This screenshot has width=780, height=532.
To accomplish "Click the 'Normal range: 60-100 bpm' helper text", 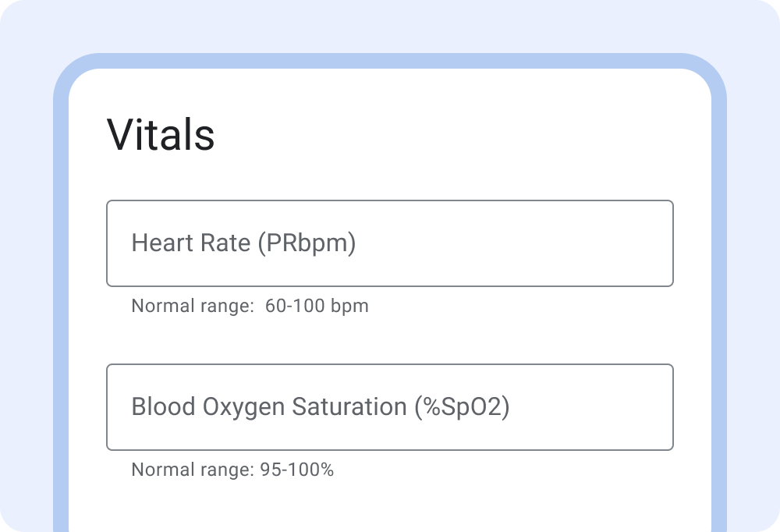I will [250, 306].
